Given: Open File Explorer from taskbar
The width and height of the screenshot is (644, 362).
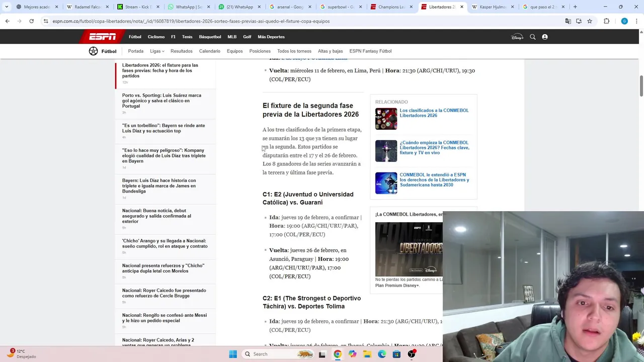Looking at the screenshot, I should pyautogui.click(x=367, y=354).
